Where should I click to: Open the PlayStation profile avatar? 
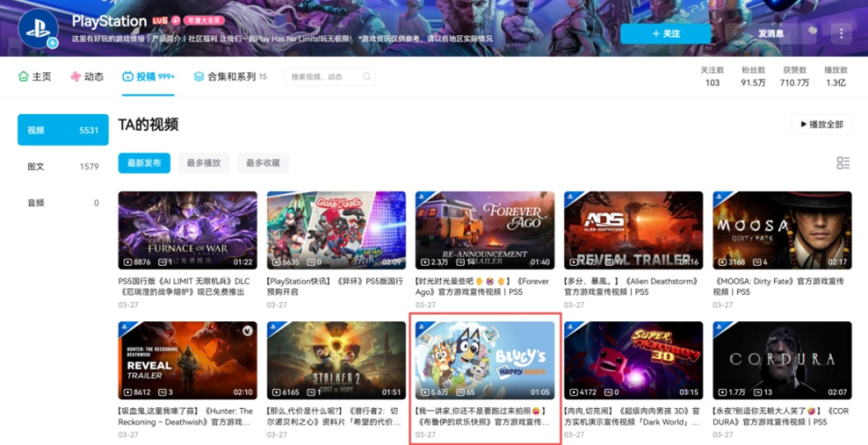pos(38,29)
